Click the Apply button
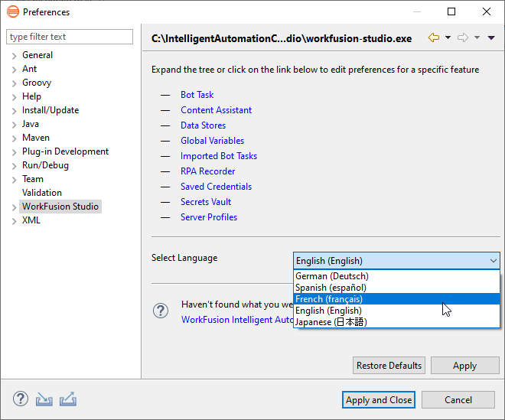 click(464, 366)
